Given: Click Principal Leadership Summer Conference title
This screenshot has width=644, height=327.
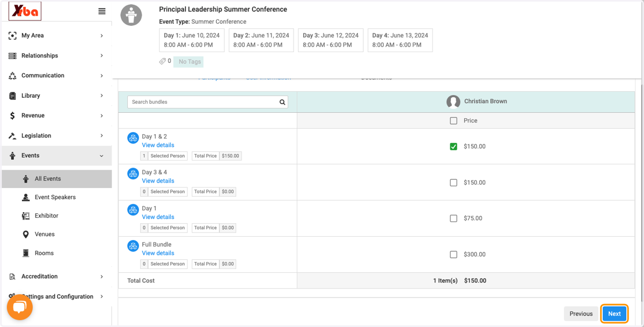Looking at the screenshot, I should [223, 9].
